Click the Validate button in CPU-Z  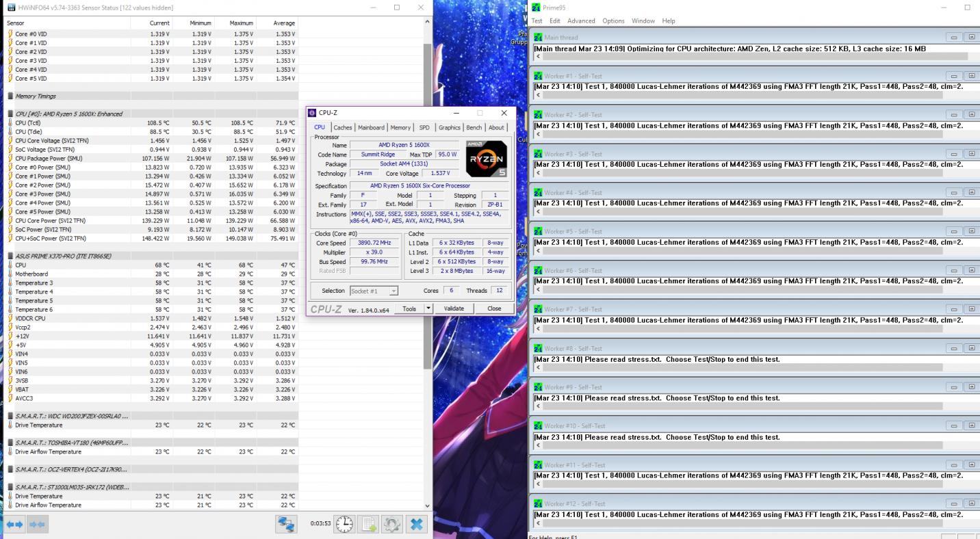pos(454,308)
